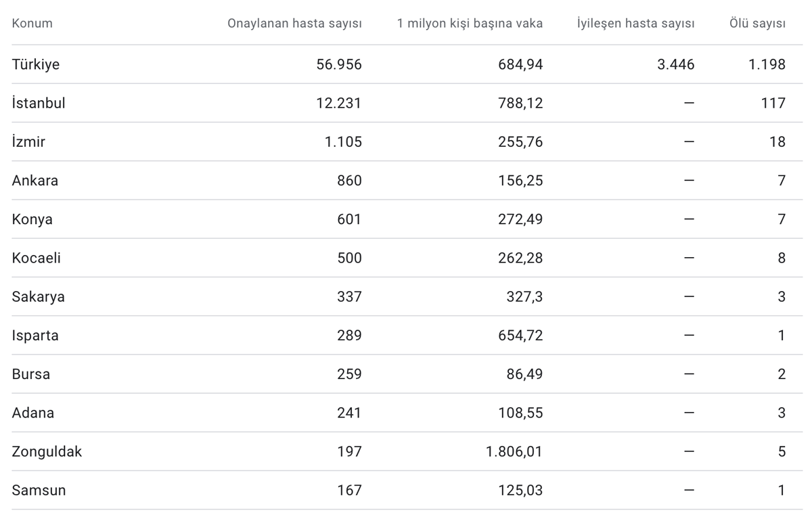Click Türkiye's recovered count 3.446
This screenshot has width=812, height=519.
click(676, 64)
